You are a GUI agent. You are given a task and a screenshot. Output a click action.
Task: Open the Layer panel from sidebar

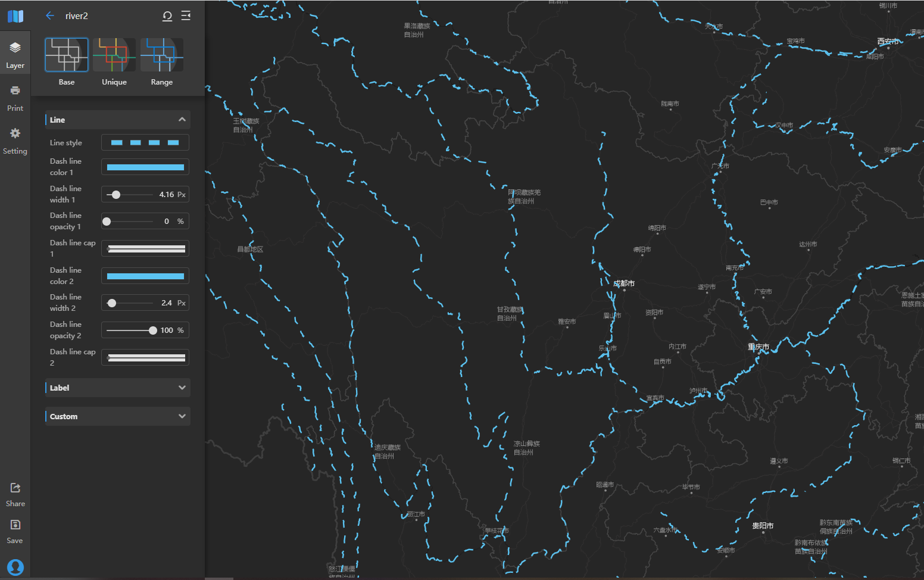click(15, 55)
